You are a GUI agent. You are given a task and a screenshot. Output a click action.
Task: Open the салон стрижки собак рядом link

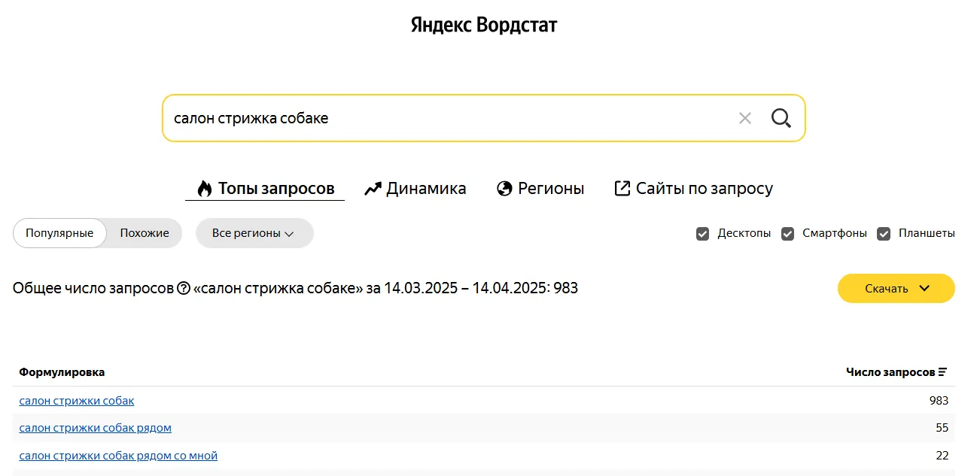point(96,428)
